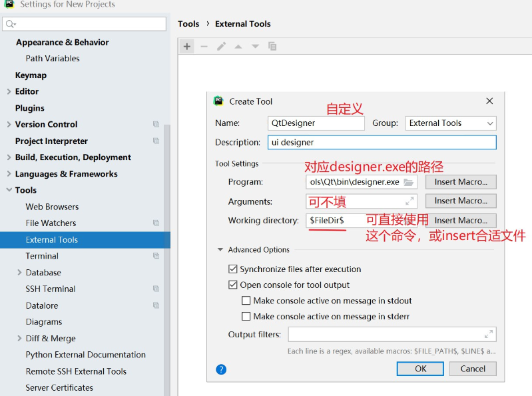Viewport: 532px width, 396px height.
Task: Select Project Interpreter settings page
Action: [x=51, y=141]
